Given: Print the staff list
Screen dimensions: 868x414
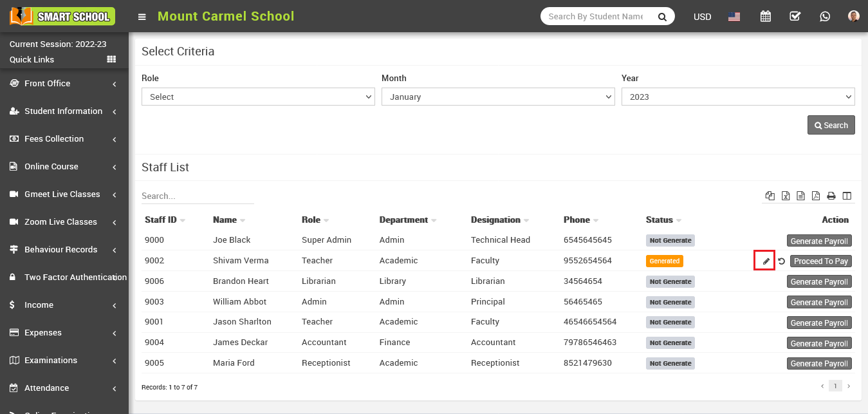Looking at the screenshot, I should tap(831, 196).
